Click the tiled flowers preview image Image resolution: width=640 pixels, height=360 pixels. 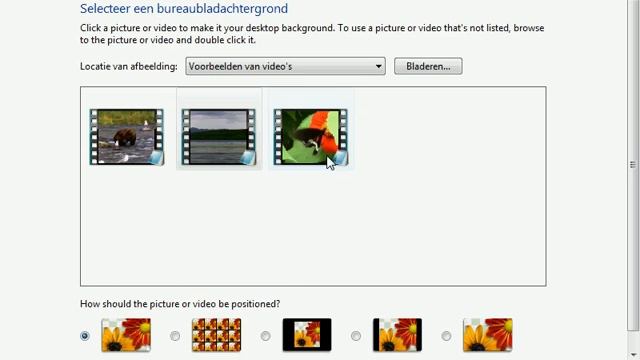click(216, 335)
